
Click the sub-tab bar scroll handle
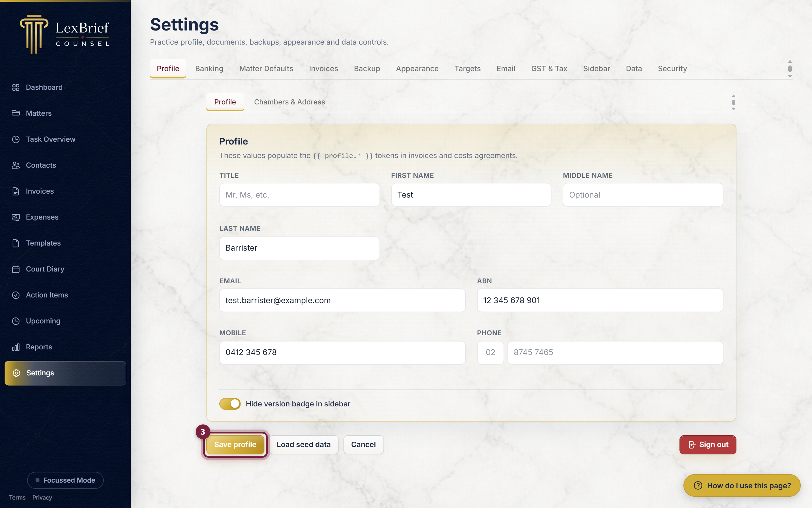coord(734,102)
